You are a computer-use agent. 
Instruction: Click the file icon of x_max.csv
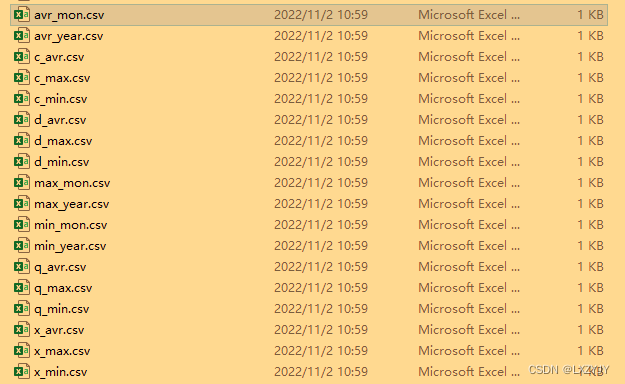[x=22, y=351]
